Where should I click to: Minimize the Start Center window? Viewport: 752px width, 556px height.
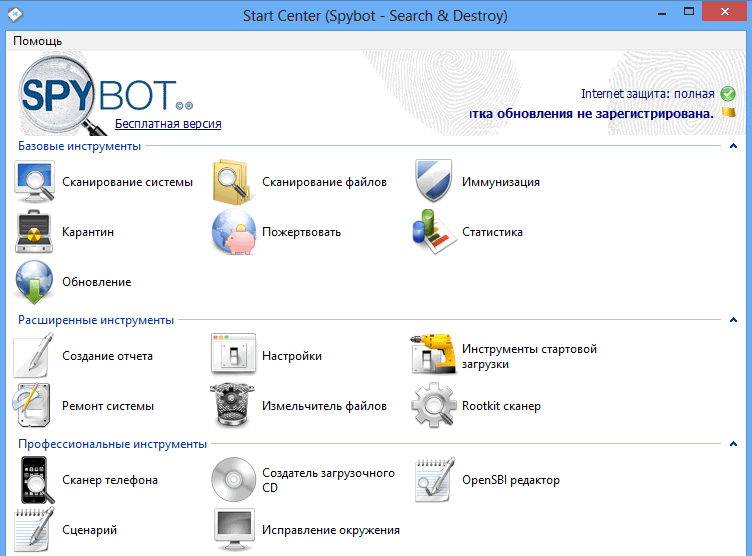(x=662, y=12)
